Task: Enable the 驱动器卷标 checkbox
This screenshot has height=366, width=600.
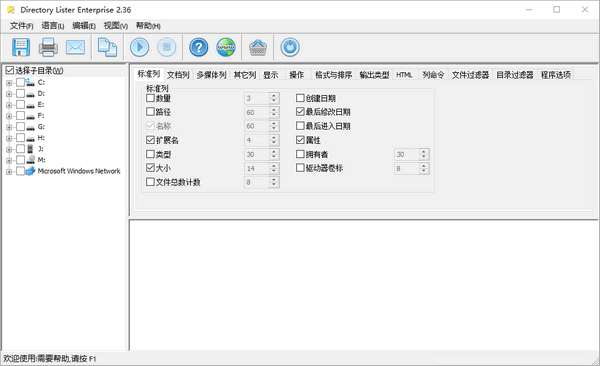Action: point(300,168)
